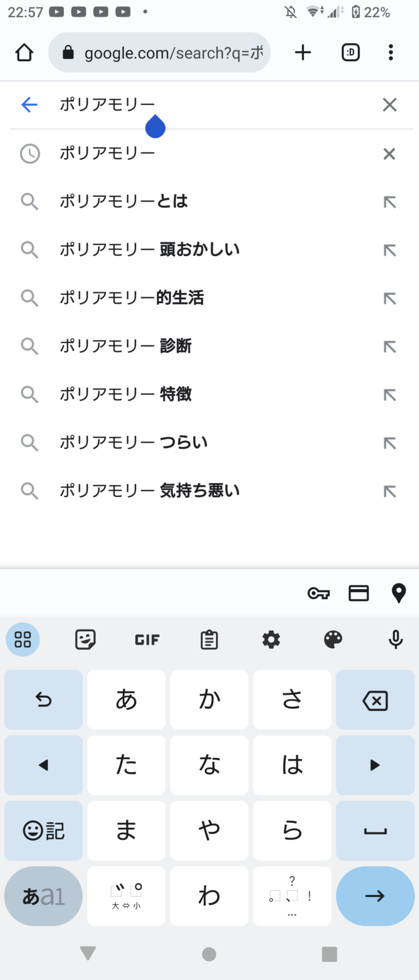Select suggestion ポリアモリーとは
The image size is (419, 980).
click(124, 201)
